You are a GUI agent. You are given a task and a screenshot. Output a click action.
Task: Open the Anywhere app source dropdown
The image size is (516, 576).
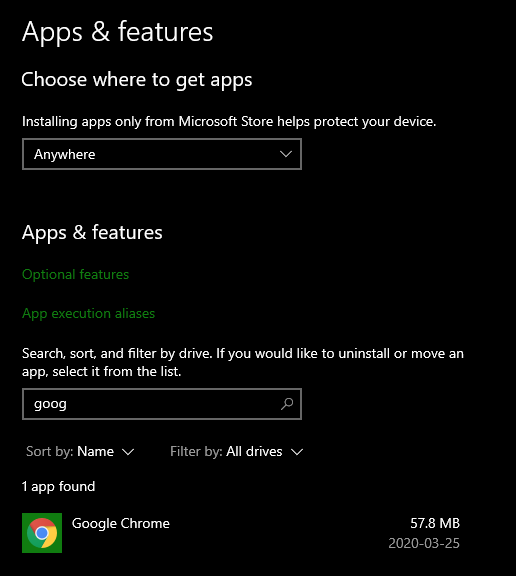(x=162, y=154)
